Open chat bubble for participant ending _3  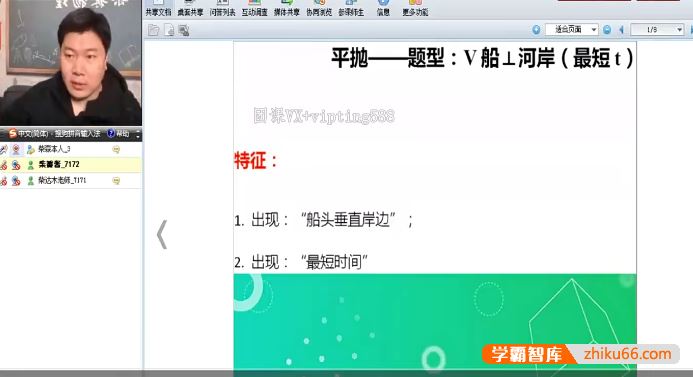coord(116,149)
